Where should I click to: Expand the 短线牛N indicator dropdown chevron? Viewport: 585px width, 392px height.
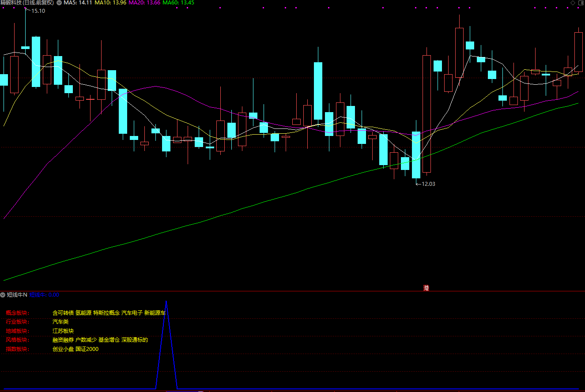click(x=3, y=294)
